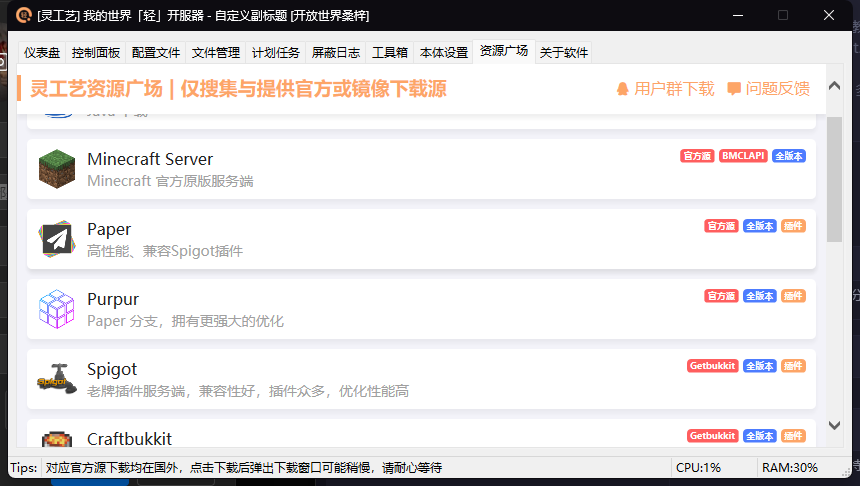
Task: Click the chat bubble icon beside 问题反馈
Action: point(734,89)
